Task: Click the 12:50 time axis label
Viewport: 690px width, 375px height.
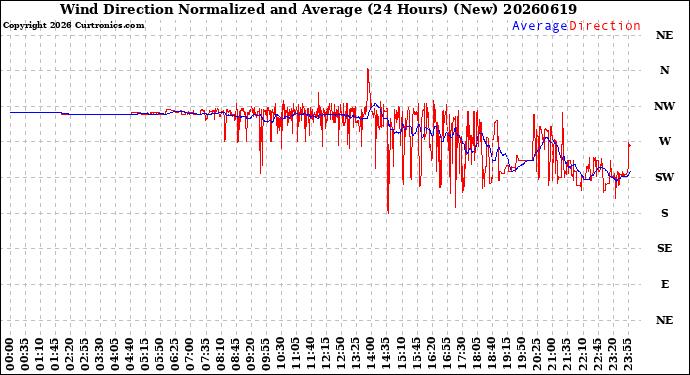Action: click(x=340, y=355)
